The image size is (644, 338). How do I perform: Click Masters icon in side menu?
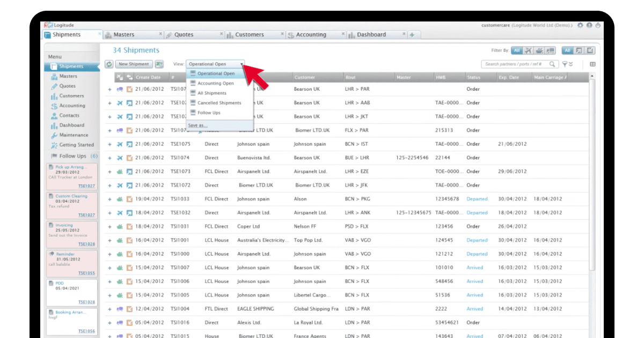click(x=54, y=76)
